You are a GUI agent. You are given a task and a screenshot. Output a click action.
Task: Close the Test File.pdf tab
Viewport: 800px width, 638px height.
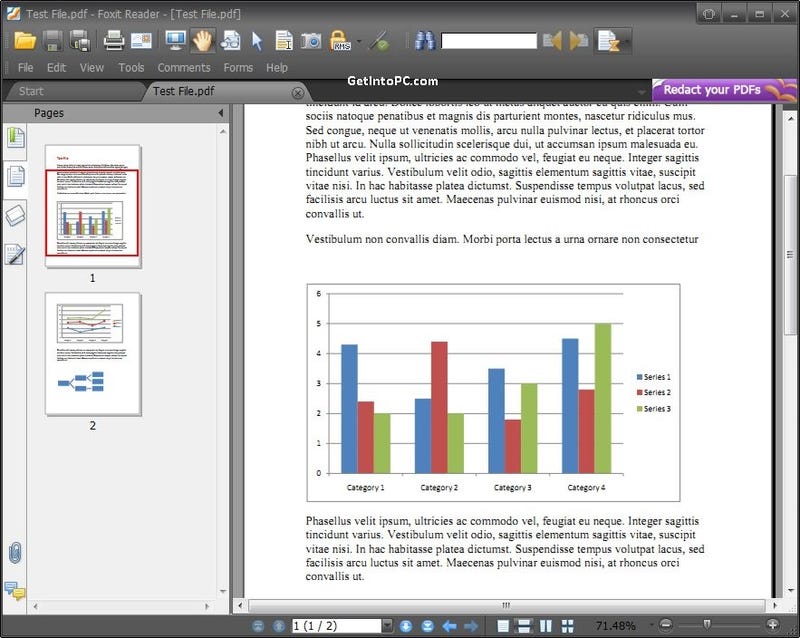(298, 93)
